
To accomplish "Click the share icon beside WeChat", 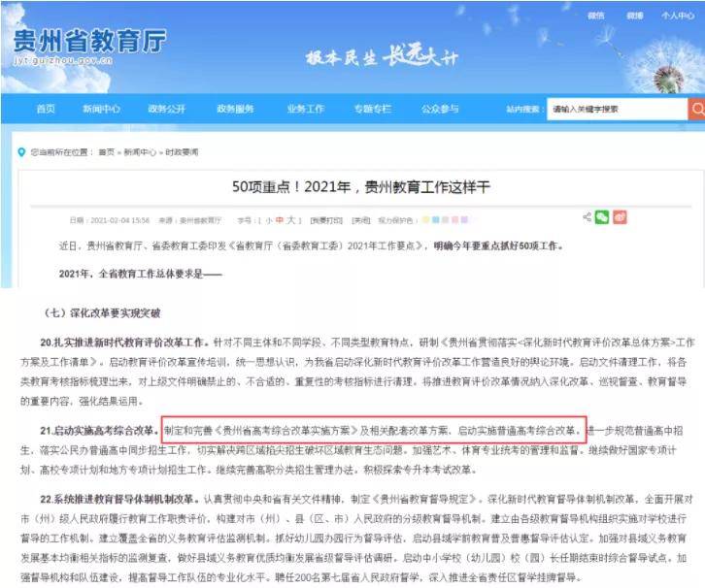I will click(x=587, y=217).
